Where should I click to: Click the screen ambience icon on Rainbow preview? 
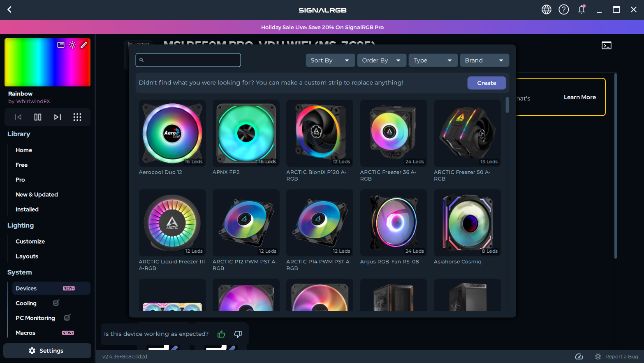61,45
